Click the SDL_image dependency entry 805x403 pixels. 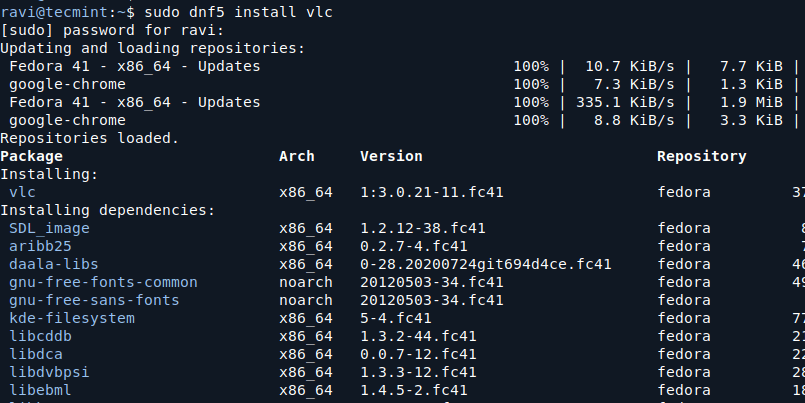49,228
